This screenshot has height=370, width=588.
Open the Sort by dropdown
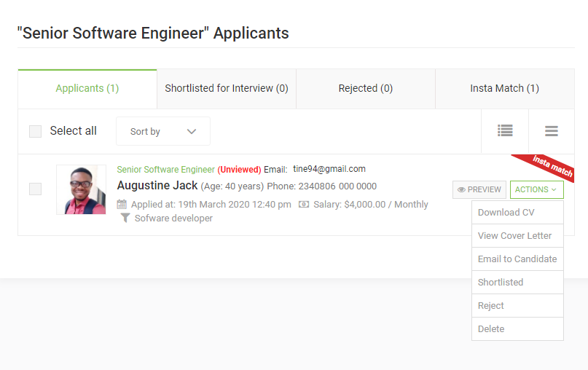(162, 132)
